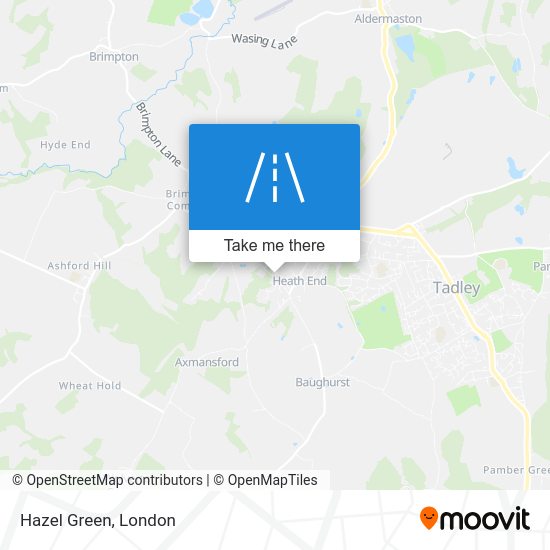The image size is (550, 550).
Task: Click the Take me there button
Action: [274, 246]
